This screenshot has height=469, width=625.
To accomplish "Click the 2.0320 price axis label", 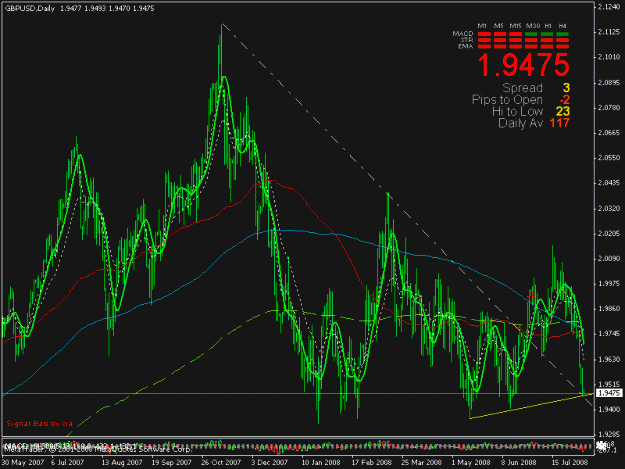I will click(609, 208).
